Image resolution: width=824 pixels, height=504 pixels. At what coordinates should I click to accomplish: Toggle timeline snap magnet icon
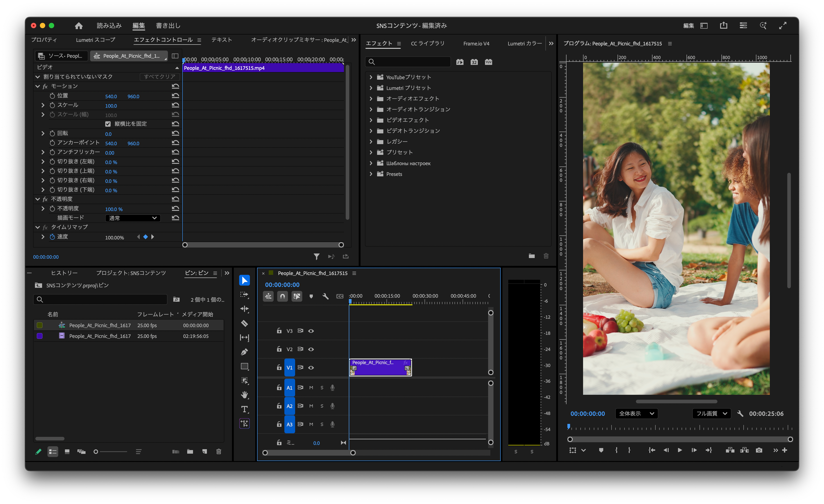(283, 296)
